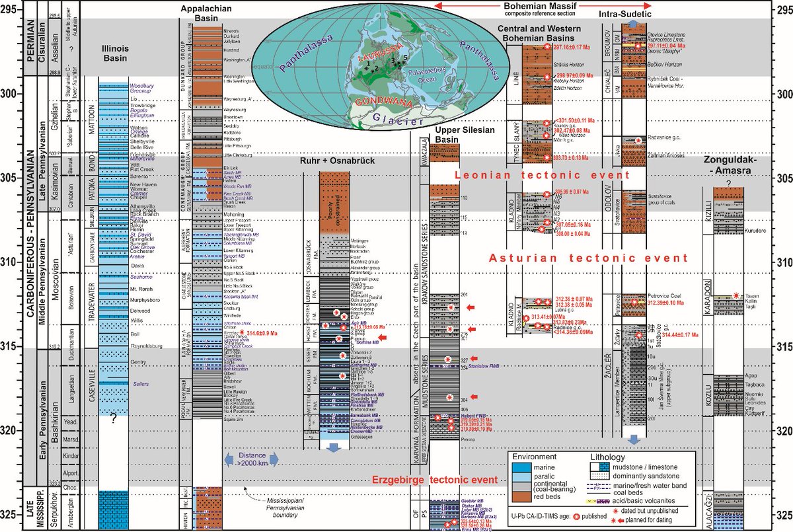Click the 302.47±0.08 Ma age label
This screenshot has width=793, height=532.
point(571,132)
